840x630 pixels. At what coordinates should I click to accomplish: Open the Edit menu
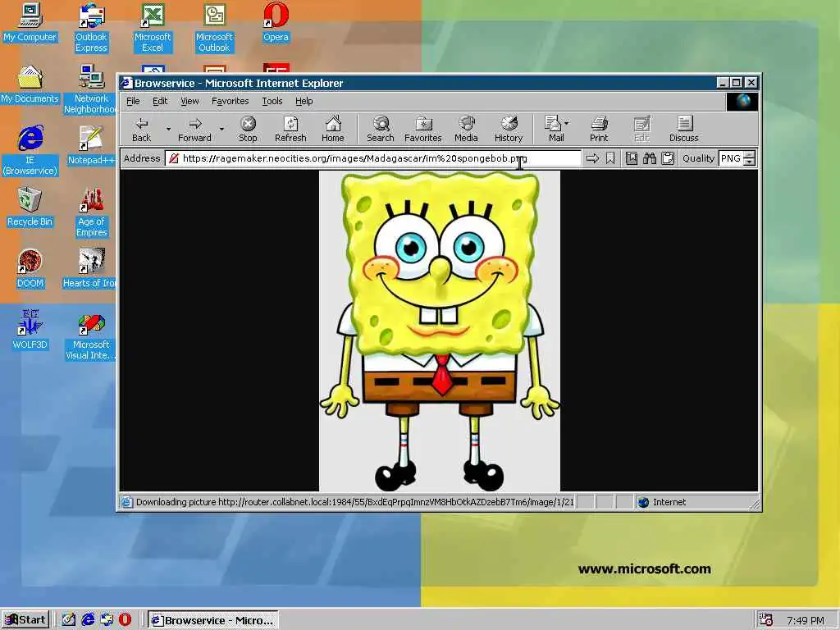point(160,101)
